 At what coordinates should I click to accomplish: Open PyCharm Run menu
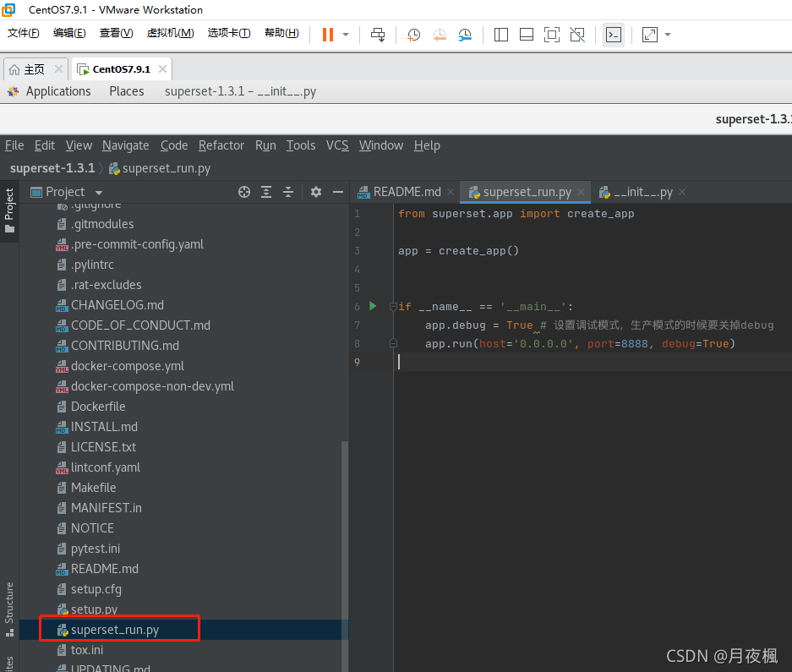tap(265, 145)
